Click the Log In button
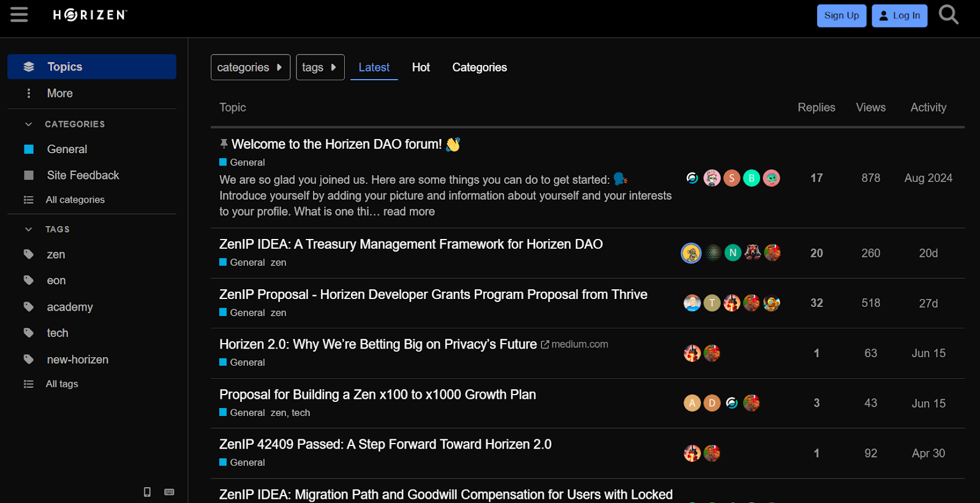The image size is (980, 503). tap(899, 16)
